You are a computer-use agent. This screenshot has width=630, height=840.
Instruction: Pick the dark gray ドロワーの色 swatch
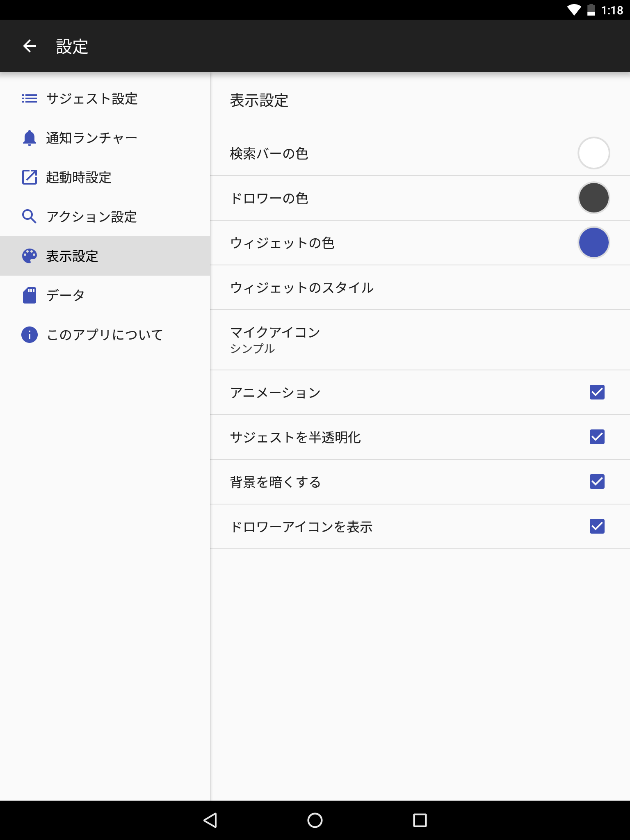pos(594,198)
